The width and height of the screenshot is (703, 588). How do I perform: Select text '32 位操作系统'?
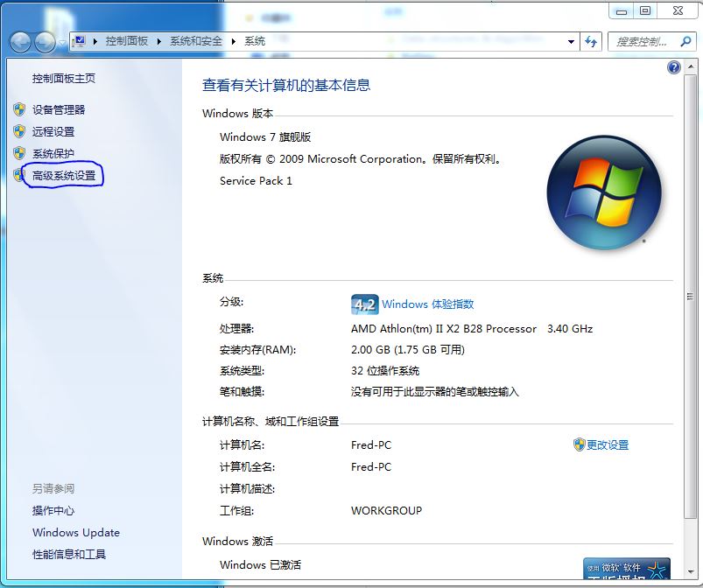tap(385, 371)
